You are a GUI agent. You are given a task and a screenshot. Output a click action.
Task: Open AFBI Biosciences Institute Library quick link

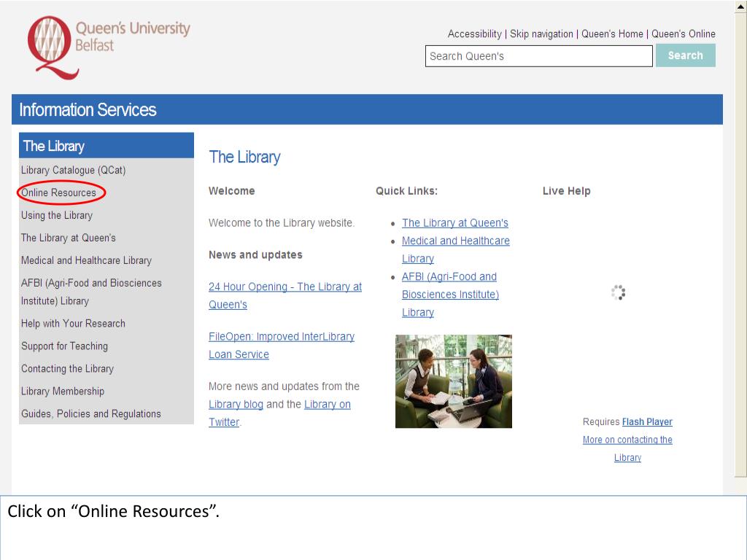pyautogui.click(x=450, y=295)
